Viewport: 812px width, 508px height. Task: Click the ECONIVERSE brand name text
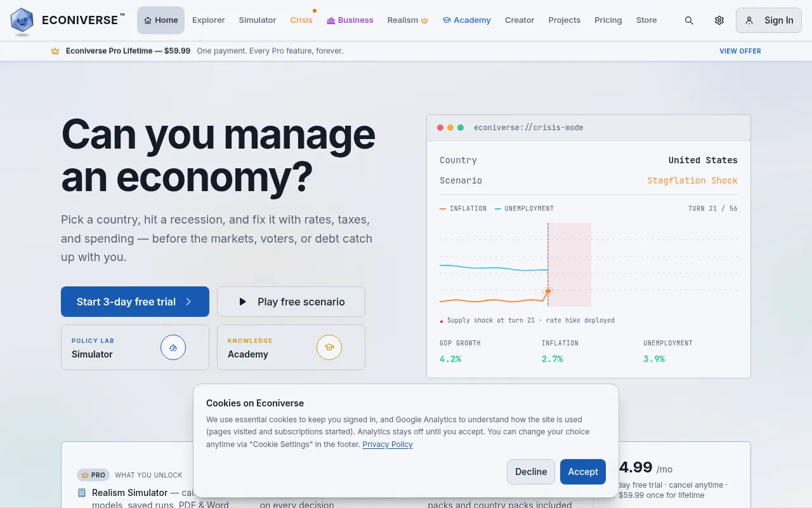tap(80, 20)
